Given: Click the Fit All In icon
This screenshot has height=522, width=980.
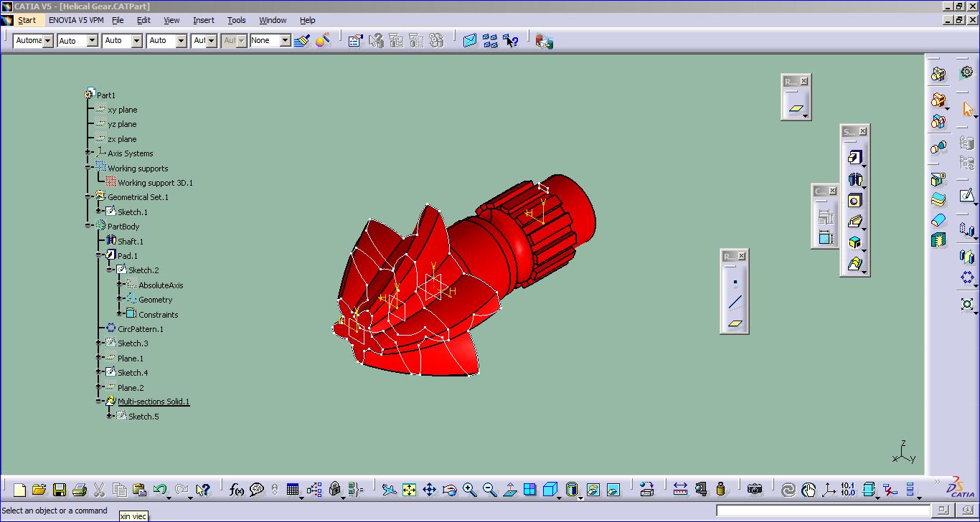Looking at the screenshot, I should pyautogui.click(x=409, y=490).
